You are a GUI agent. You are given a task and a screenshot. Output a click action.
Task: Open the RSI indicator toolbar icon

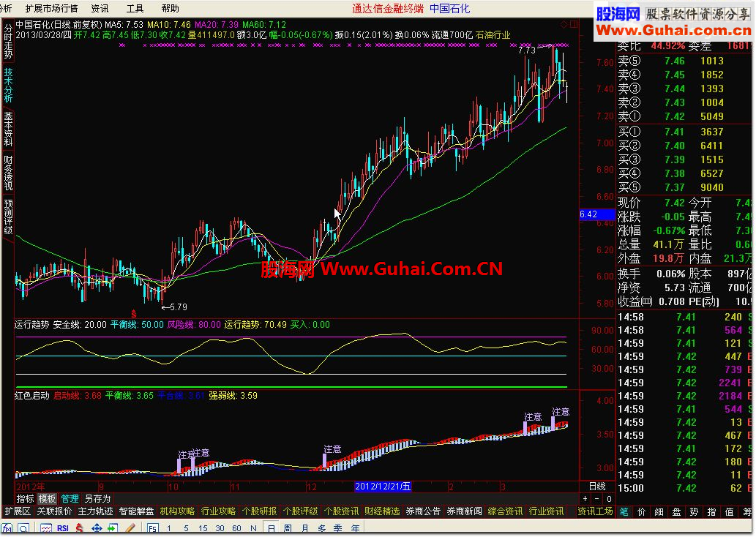(63, 528)
